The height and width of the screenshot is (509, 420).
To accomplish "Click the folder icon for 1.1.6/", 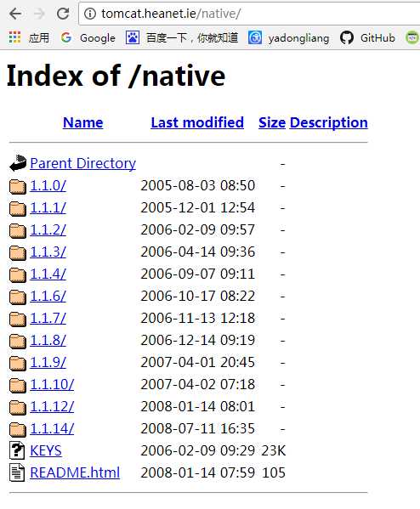I will pos(18,297).
